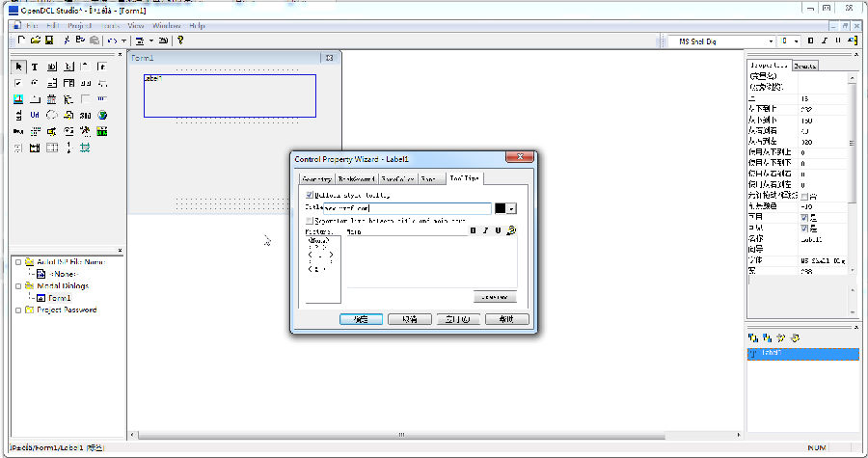Toggle first checked 是 checkbox in properties
The height and width of the screenshot is (458, 868).
point(804,218)
